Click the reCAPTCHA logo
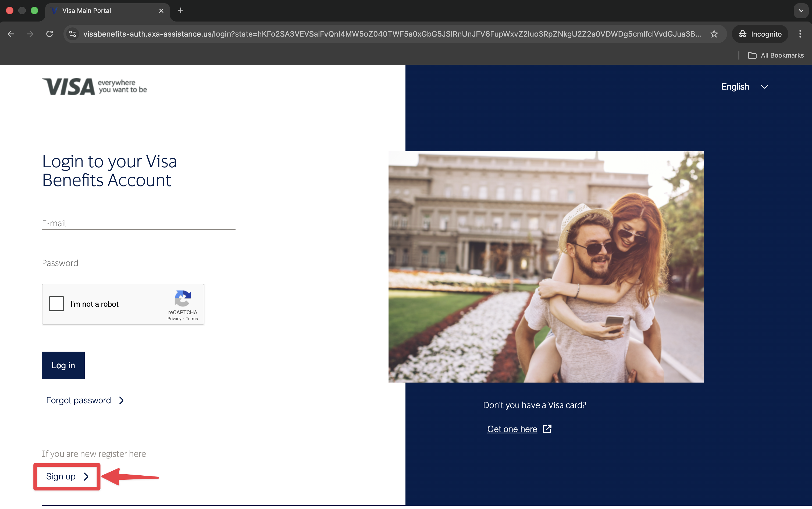812x509 pixels. (x=183, y=298)
